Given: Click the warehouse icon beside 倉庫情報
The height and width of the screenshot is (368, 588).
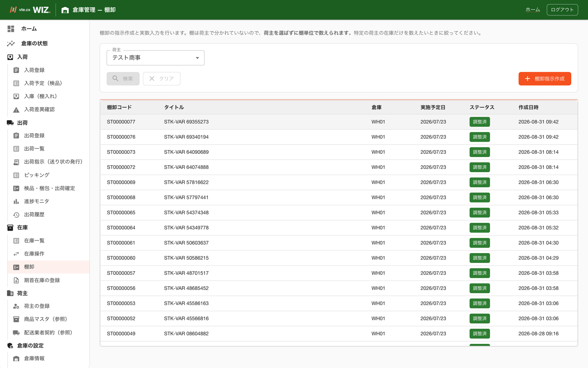Looking at the screenshot, I should coord(16,359).
